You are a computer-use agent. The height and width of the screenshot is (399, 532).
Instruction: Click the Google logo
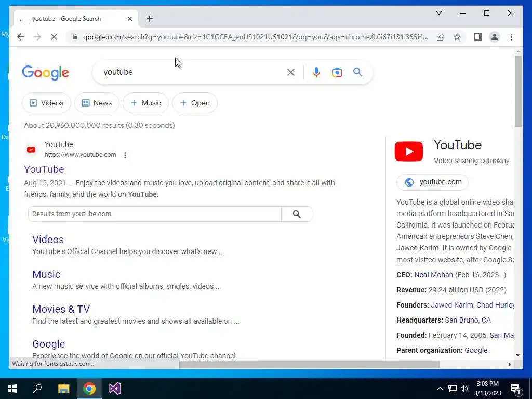tap(46, 73)
